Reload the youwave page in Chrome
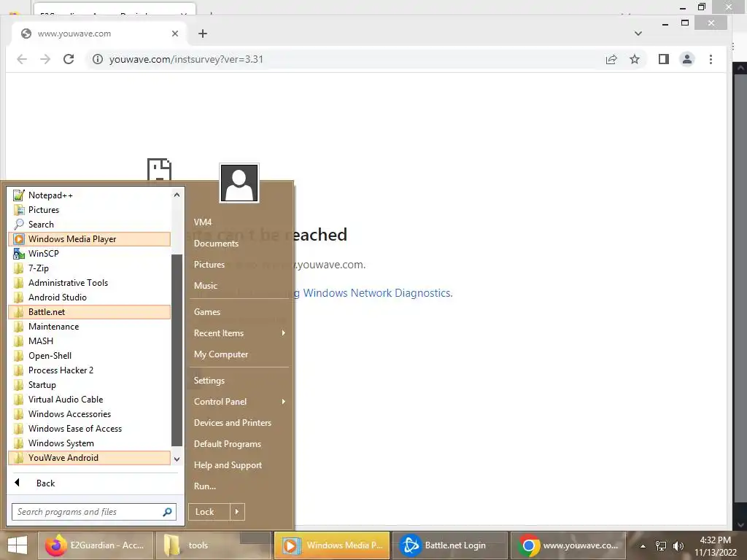Screen dimensions: 747x560 [x=69, y=59]
